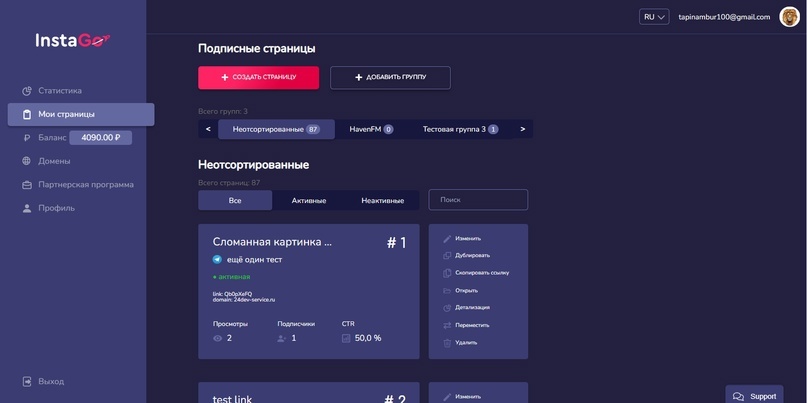The width and height of the screenshot is (807, 403).
Task: Click Удалить trash icon for page #1
Action: [447, 343]
